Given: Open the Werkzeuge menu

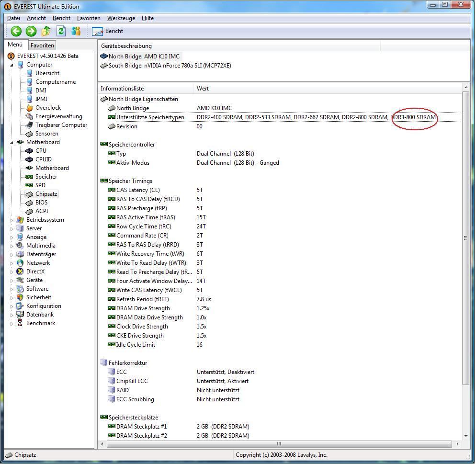Looking at the screenshot, I should pyautogui.click(x=121, y=18).
